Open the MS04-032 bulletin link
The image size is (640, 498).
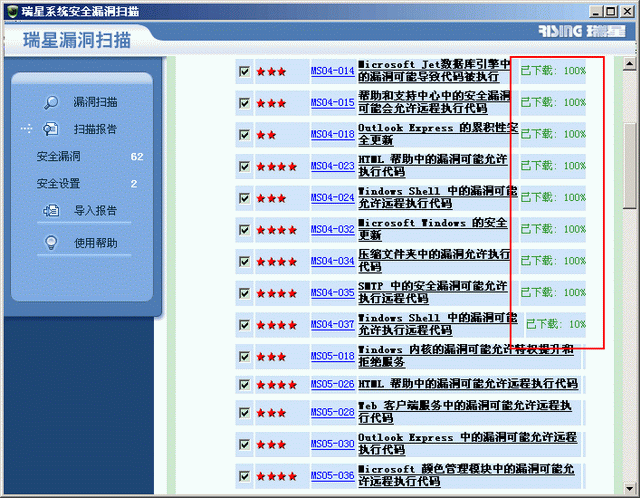click(333, 229)
